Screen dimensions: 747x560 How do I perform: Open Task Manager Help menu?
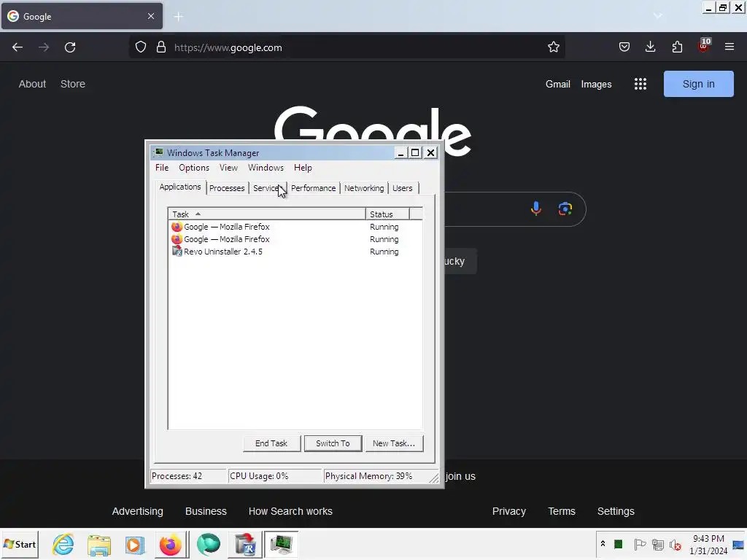(303, 168)
